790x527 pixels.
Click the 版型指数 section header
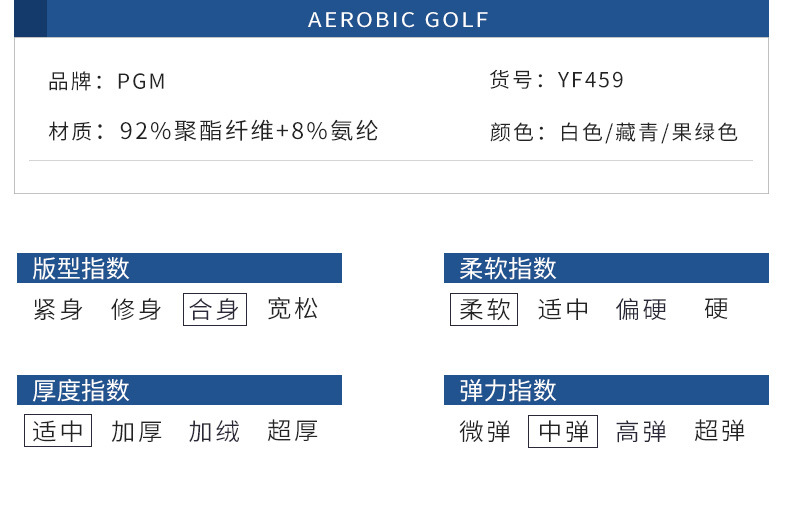(180, 268)
